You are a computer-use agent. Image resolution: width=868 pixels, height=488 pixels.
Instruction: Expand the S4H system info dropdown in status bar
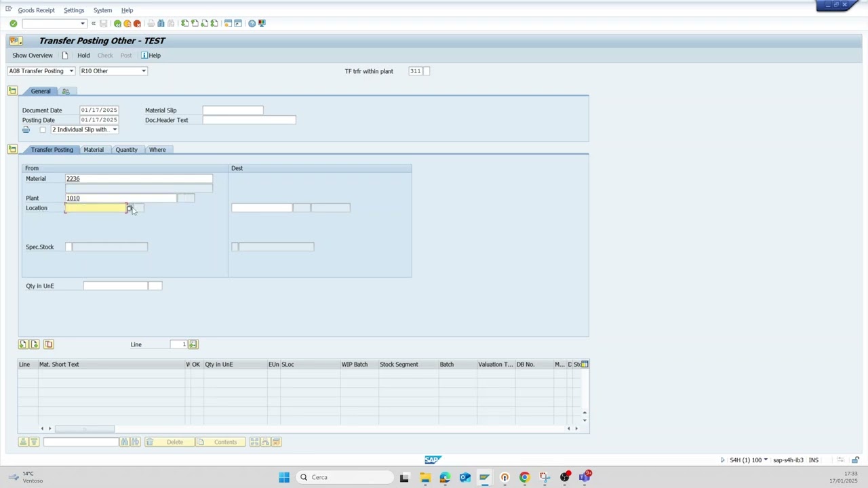click(766, 460)
